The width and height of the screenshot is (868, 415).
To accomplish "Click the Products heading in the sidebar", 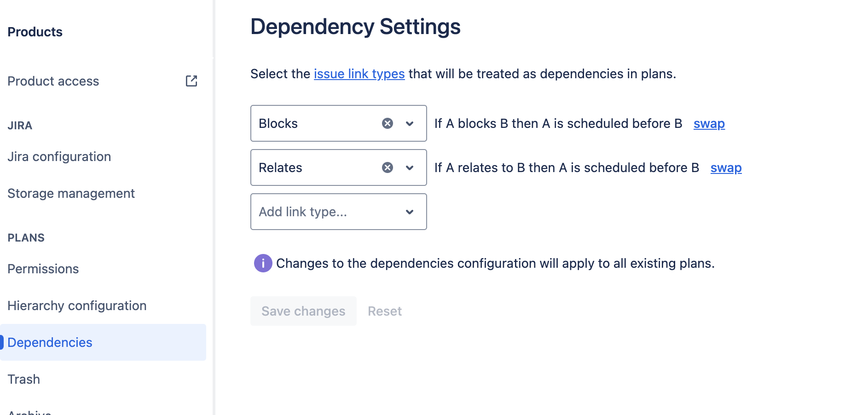I will click(x=35, y=31).
